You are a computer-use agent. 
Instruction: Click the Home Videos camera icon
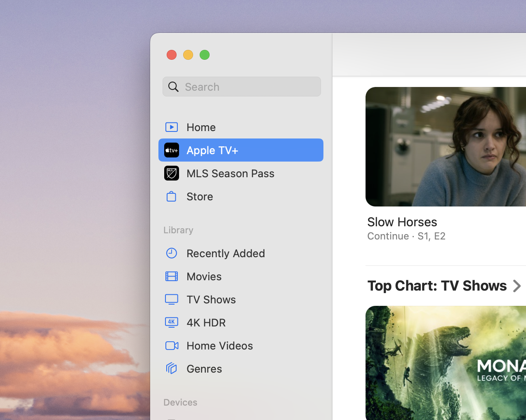coord(172,345)
